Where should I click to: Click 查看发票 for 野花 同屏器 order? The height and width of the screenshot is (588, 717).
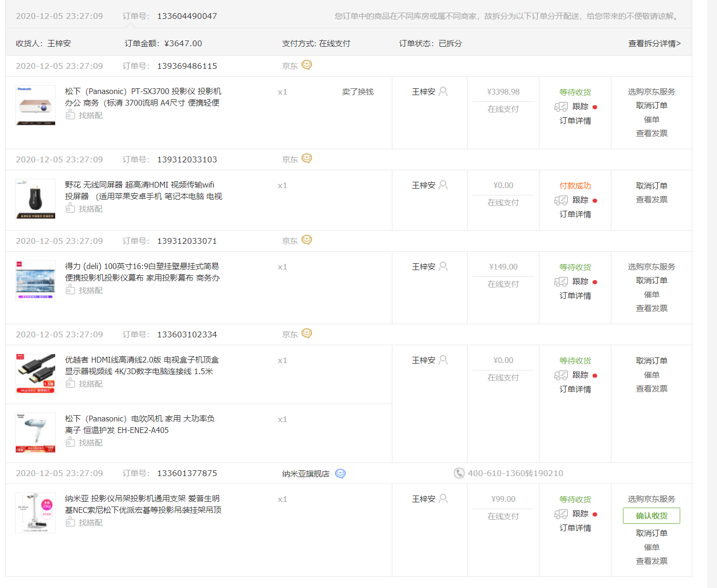(x=652, y=200)
